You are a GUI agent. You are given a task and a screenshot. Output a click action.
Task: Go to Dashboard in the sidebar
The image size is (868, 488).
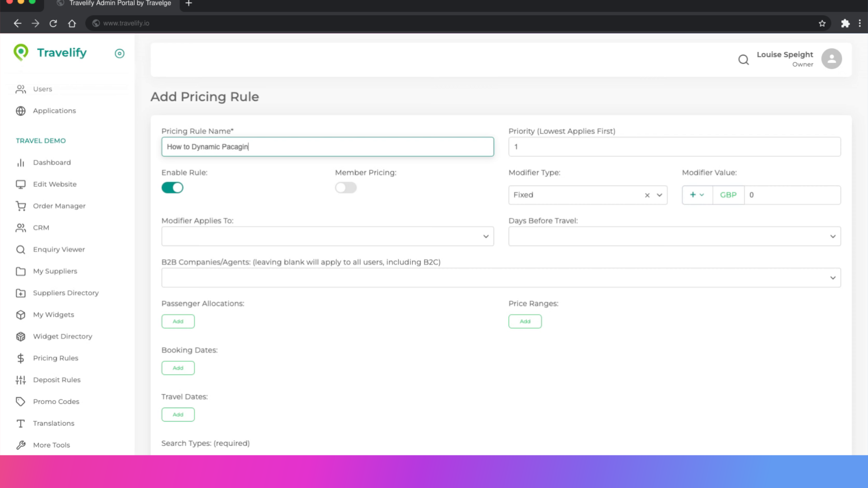[52, 163]
